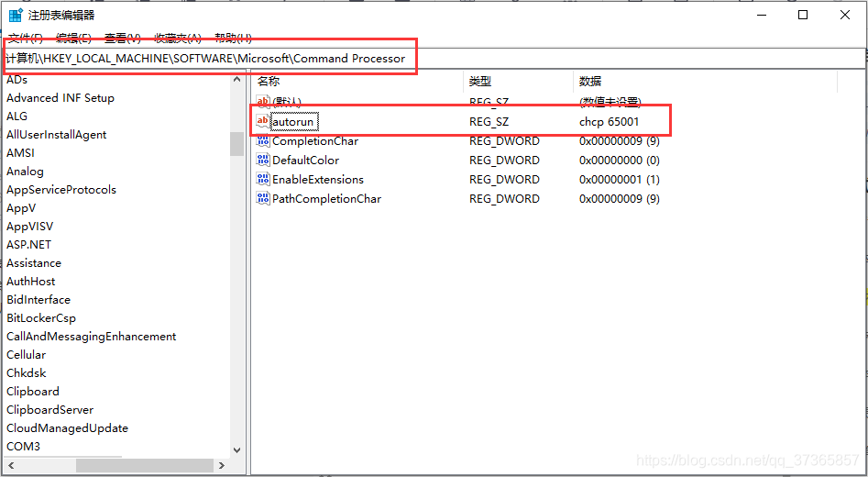Select the ASP.NET key

coord(28,245)
